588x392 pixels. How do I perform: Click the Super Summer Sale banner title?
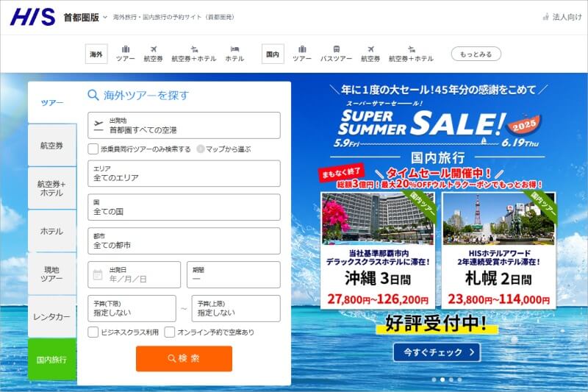click(439, 123)
